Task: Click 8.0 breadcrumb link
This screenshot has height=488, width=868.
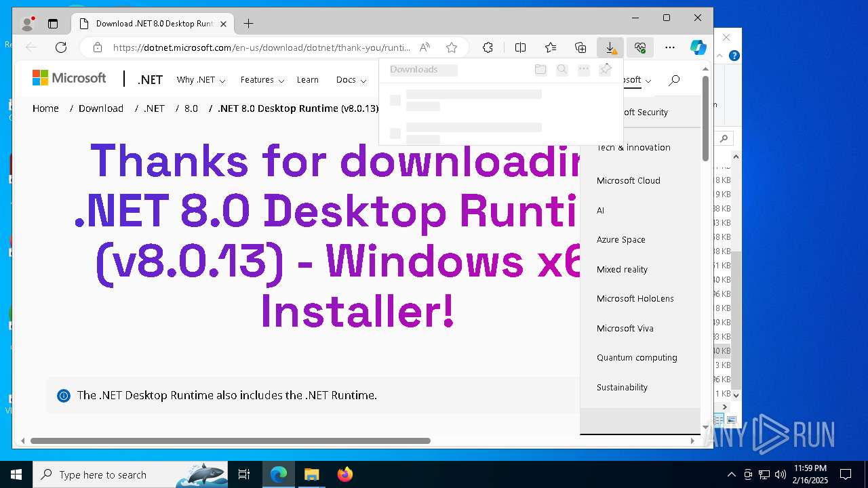Action: click(x=191, y=108)
